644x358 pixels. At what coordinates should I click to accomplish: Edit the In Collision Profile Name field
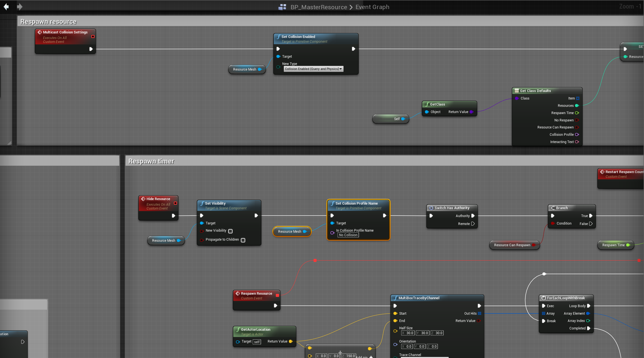tap(348, 235)
